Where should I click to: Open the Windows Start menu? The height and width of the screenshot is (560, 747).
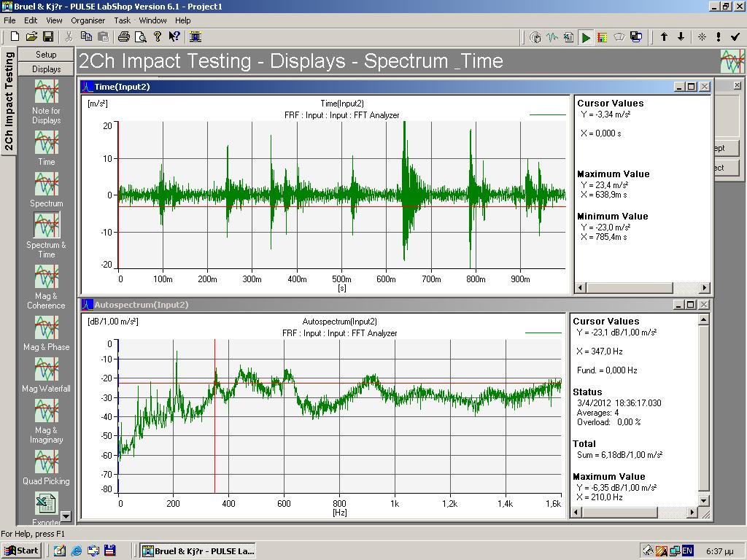click(21, 551)
